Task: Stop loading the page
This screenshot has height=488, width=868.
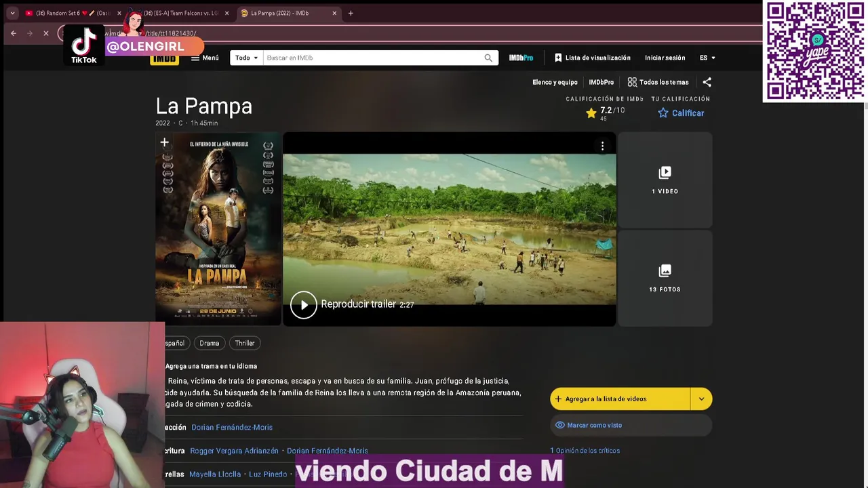Action: 45,33
